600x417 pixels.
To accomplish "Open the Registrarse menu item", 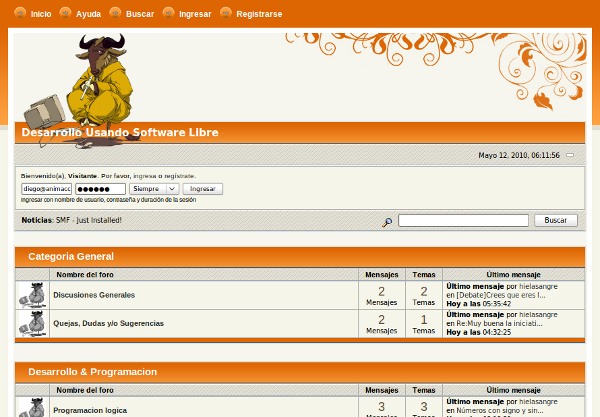I will (259, 14).
